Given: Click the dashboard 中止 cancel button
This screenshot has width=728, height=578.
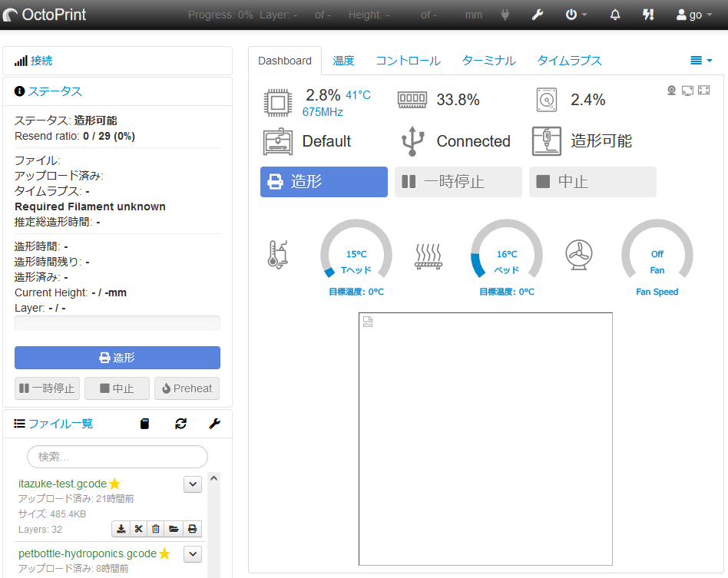Looking at the screenshot, I should [x=592, y=182].
